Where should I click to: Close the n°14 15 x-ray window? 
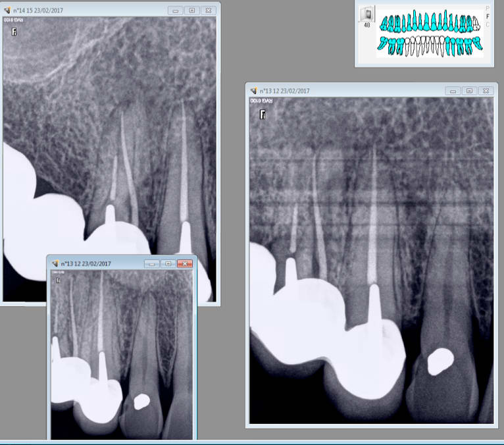click(208, 11)
